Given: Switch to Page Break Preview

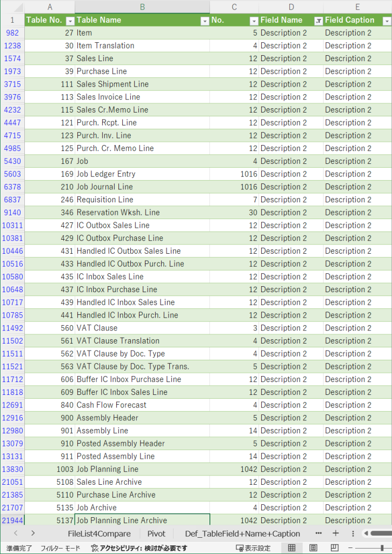Looking at the screenshot, I should [334, 548].
